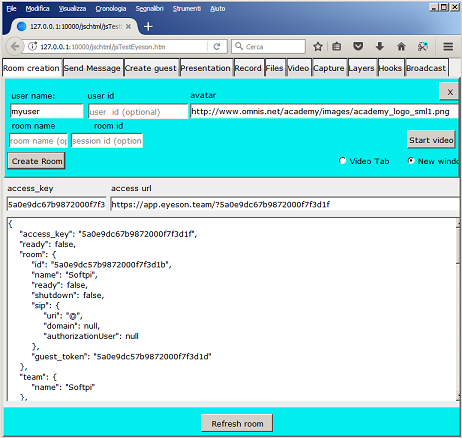Open the Modifica menu
Screen dimensions: 462x438
pos(38,9)
